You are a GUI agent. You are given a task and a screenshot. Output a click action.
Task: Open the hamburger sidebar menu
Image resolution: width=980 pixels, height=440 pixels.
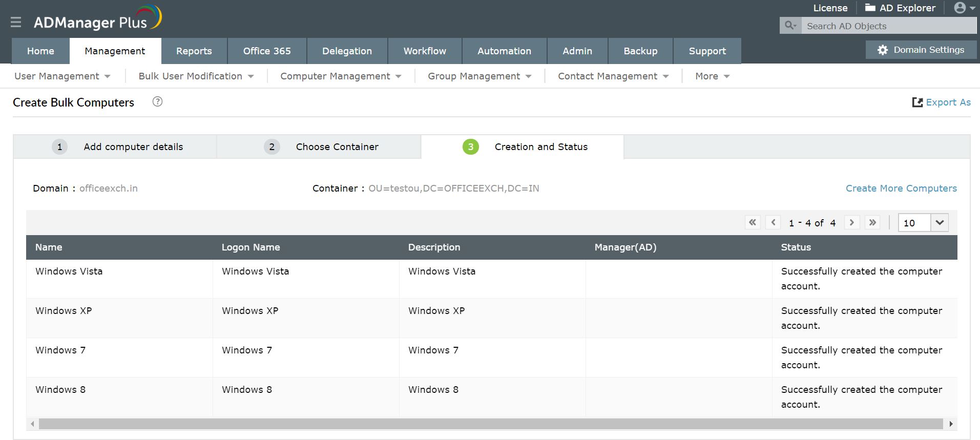click(x=16, y=22)
